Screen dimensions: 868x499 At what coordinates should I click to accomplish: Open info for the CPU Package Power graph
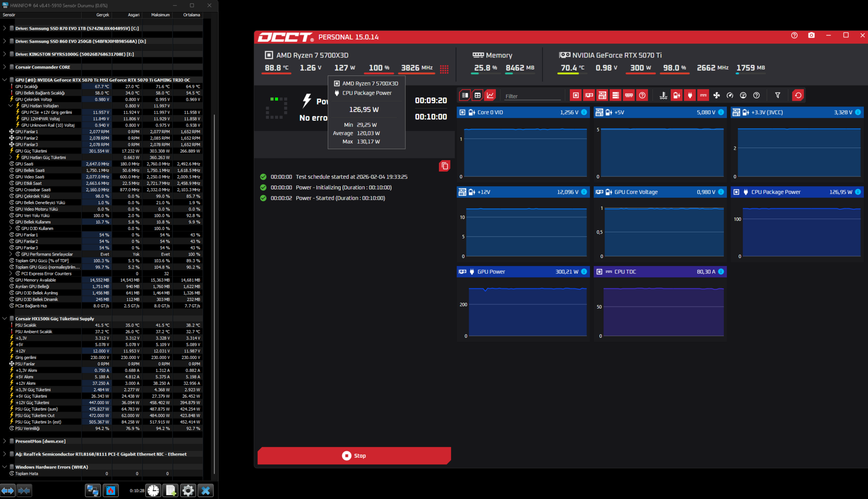[x=858, y=192]
